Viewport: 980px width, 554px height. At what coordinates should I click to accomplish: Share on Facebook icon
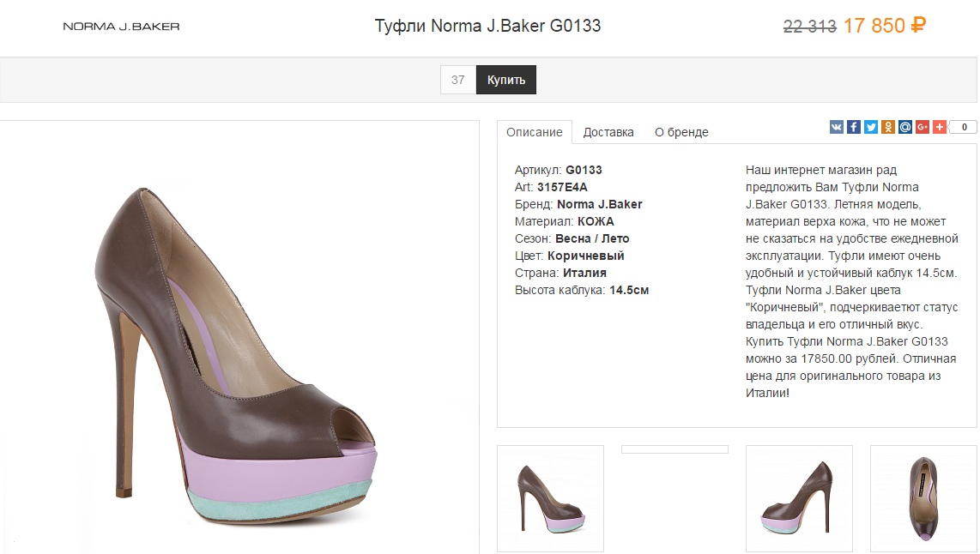coord(854,127)
